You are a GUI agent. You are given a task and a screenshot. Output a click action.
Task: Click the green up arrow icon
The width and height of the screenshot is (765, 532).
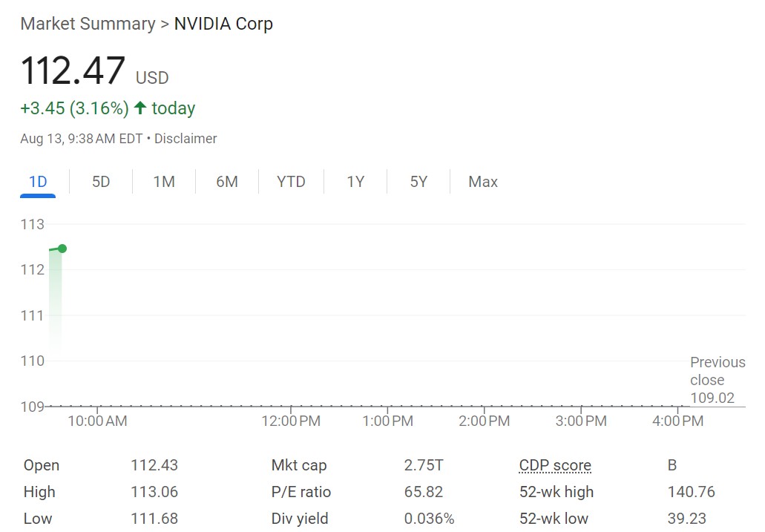(140, 108)
